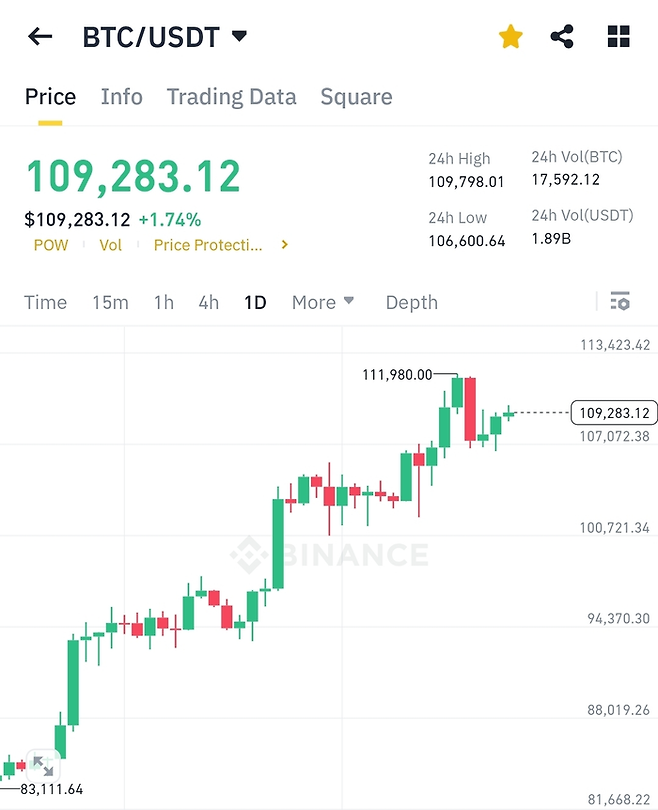This screenshot has height=810, width=658.
Task: Open the Trading Data tab
Action: [x=231, y=97]
